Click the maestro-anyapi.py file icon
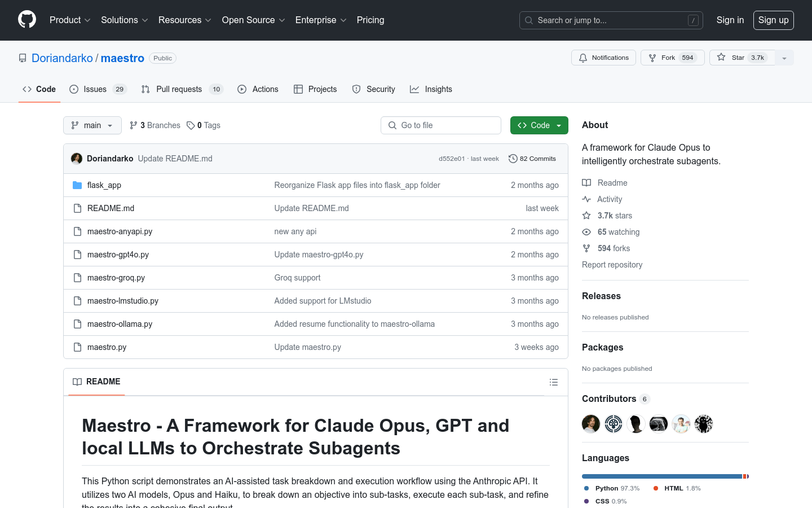 (77, 231)
